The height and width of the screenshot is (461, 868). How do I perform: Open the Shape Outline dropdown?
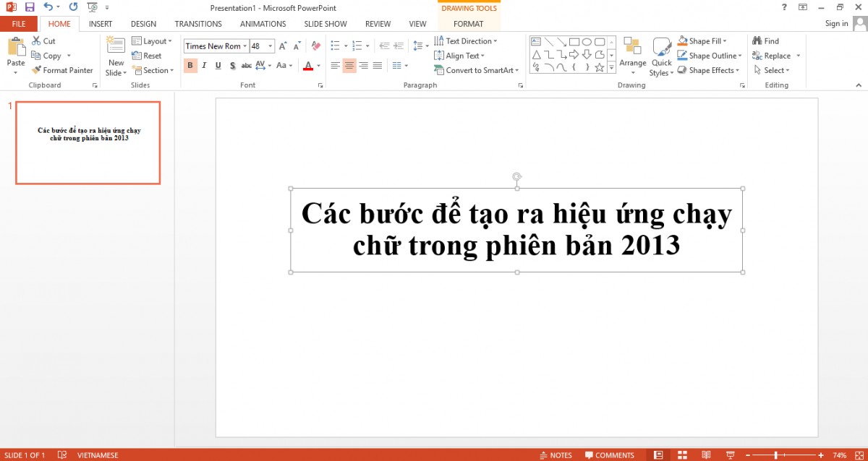[x=710, y=56]
